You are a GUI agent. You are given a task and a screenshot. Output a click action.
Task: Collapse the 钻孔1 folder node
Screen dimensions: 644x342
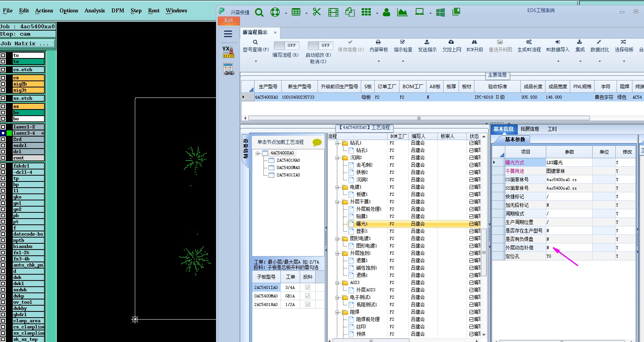(x=338, y=143)
